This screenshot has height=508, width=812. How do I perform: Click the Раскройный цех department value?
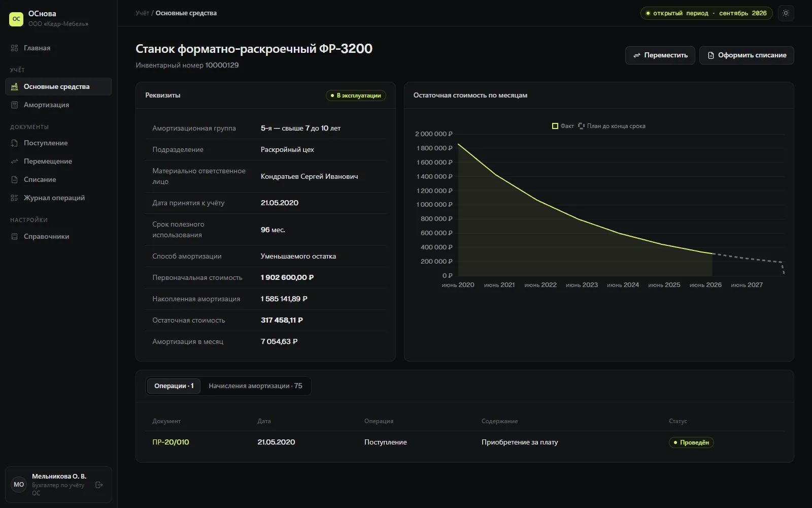(287, 149)
